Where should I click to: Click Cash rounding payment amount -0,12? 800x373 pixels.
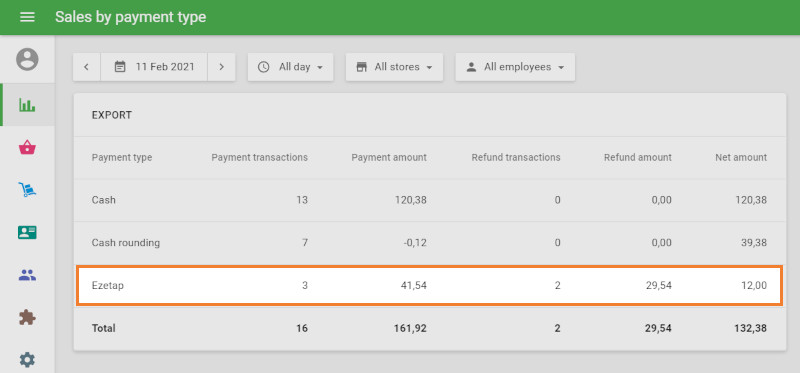414,243
